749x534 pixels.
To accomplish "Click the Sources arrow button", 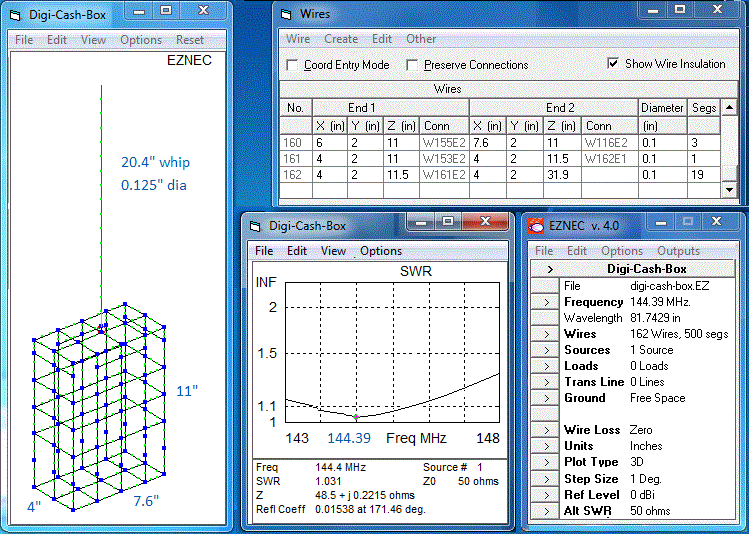I will coord(545,350).
